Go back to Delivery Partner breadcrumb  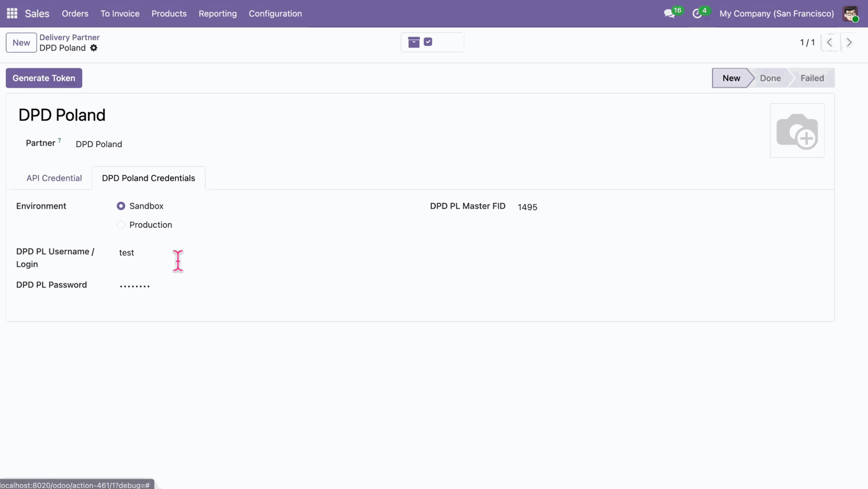tap(69, 38)
